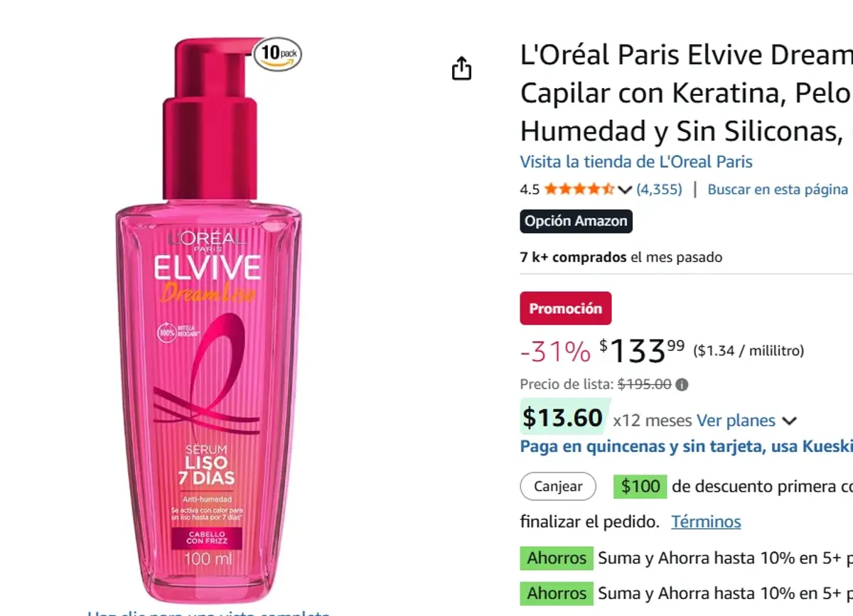The image size is (853, 616).
Task: Open the 4,355 customer reviews link
Action: click(659, 190)
